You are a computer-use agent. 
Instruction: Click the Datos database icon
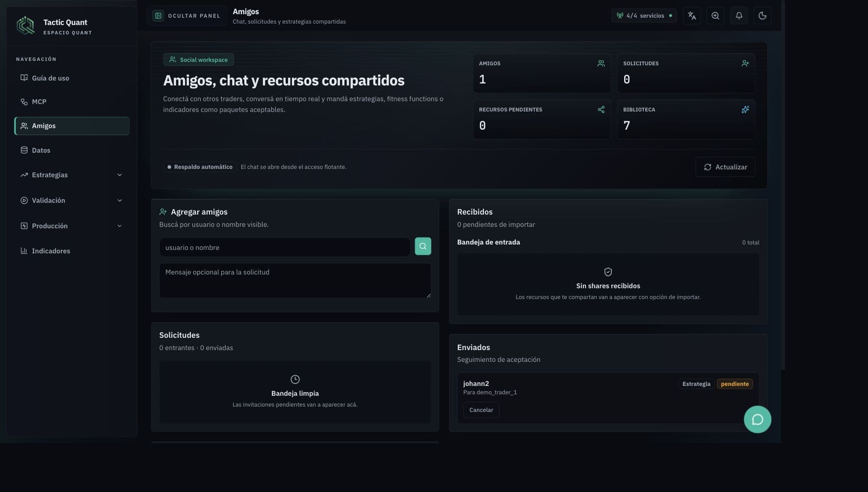[x=24, y=150]
